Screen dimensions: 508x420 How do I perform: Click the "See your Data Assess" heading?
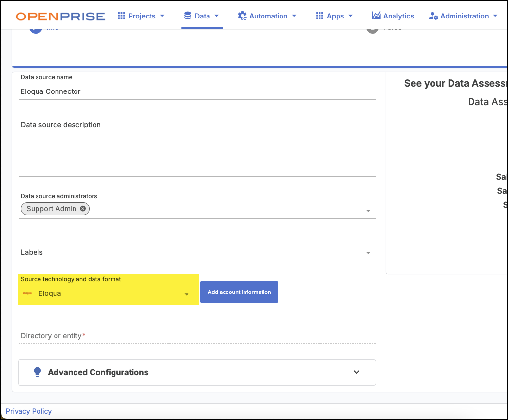tap(455, 83)
